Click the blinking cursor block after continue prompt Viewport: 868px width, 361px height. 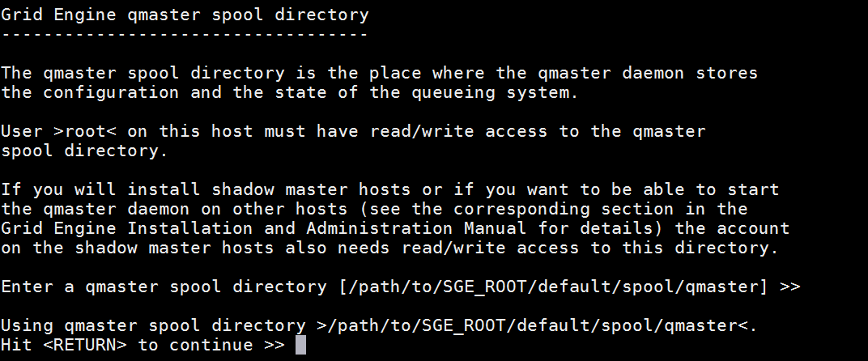click(x=300, y=345)
